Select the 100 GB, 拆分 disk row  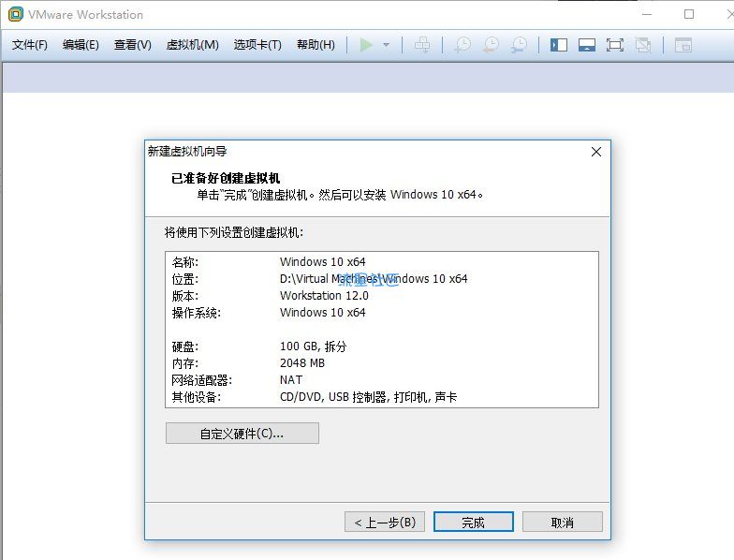(x=382, y=346)
